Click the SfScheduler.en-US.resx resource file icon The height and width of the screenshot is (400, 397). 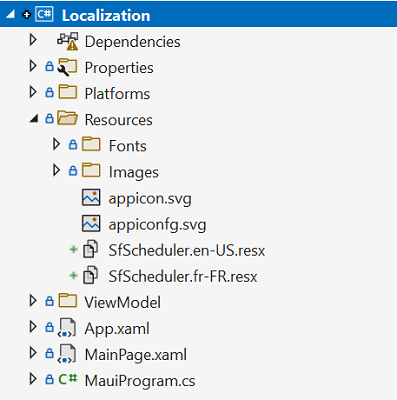(x=90, y=249)
